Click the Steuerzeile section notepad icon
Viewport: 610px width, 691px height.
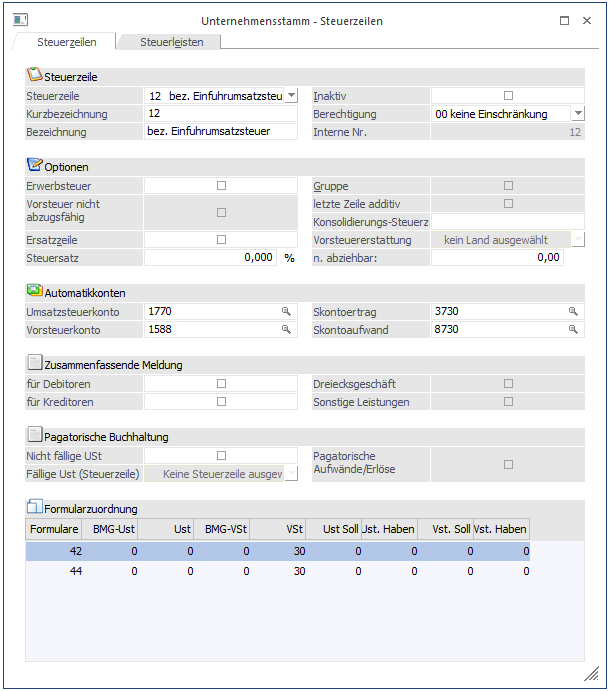35,75
